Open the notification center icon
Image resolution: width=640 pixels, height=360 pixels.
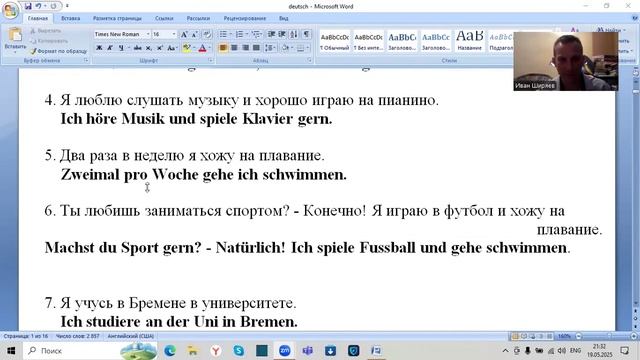click(624, 351)
